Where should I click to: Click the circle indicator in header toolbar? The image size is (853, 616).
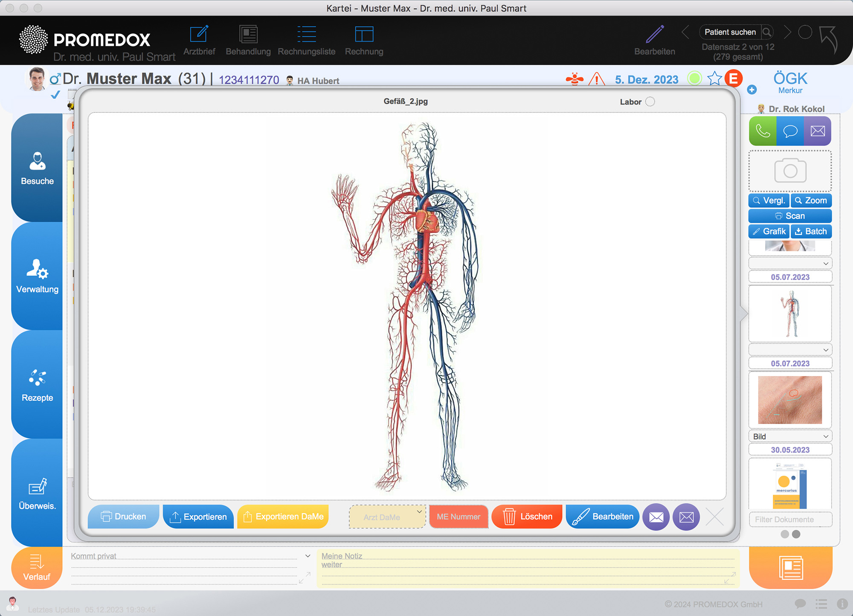pyautogui.click(x=805, y=32)
